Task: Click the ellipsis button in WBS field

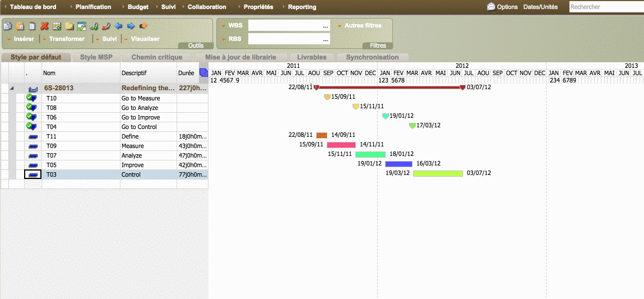Action: coord(326,26)
